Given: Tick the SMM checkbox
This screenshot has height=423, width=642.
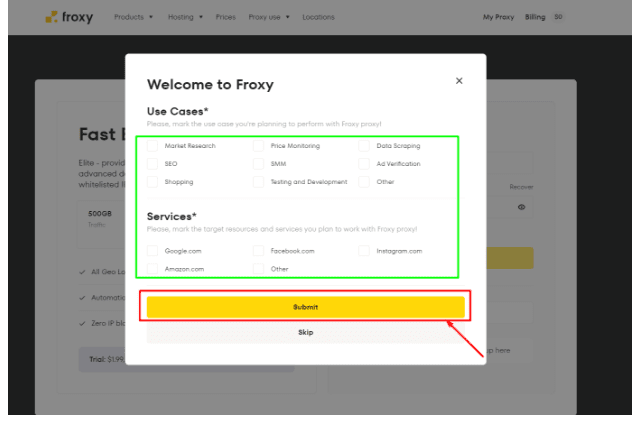Looking at the screenshot, I should [258, 164].
